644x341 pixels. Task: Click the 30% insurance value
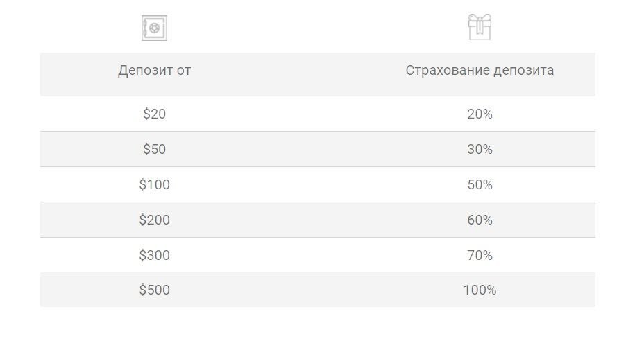click(x=480, y=149)
